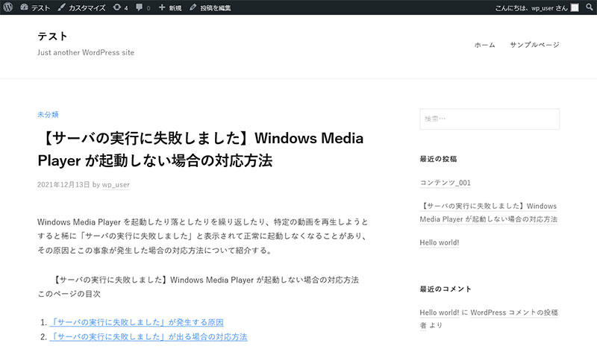Click the このページの目次 text
The height and width of the screenshot is (364, 597).
tap(69, 294)
